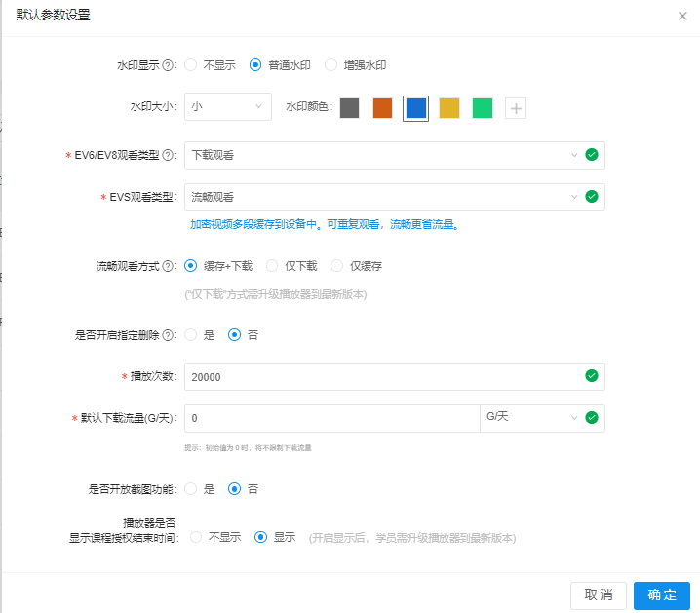Screen dimensions: 700x613
Task: Click the help icon beside 水印显示
Action: click(x=169, y=65)
